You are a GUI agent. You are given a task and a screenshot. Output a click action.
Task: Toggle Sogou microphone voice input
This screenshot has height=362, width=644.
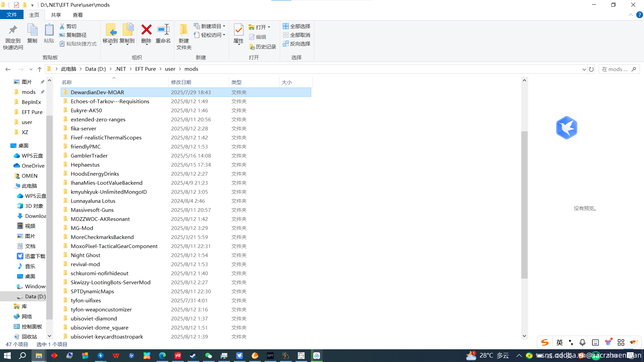click(583, 342)
